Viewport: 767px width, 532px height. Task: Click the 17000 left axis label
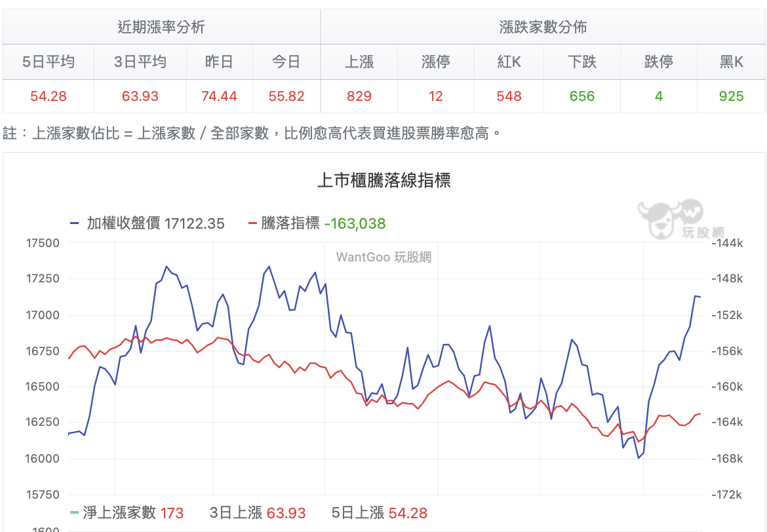[x=43, y=315]
